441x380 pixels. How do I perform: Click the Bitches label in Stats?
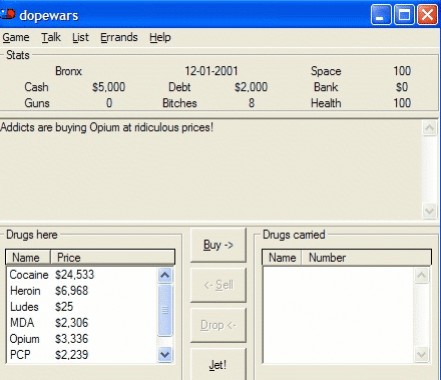(179, 103)
